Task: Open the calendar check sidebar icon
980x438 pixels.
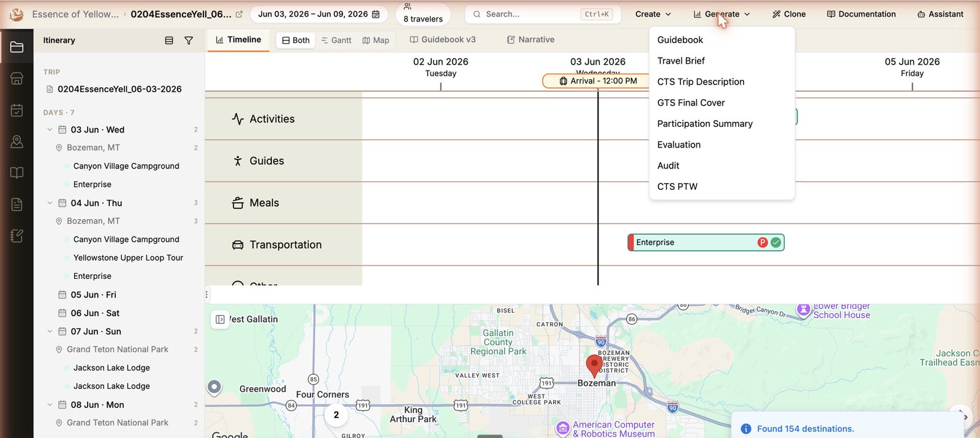Action: (x=17, y=110)
